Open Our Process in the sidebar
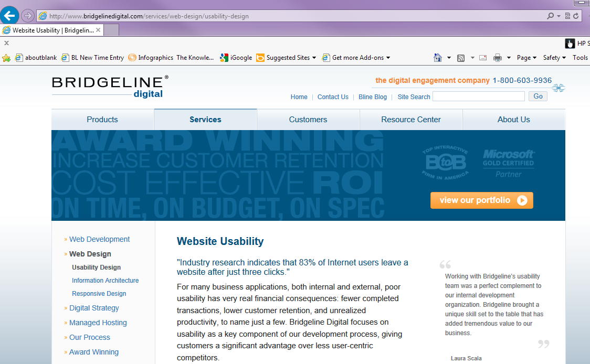 (90, 337)
